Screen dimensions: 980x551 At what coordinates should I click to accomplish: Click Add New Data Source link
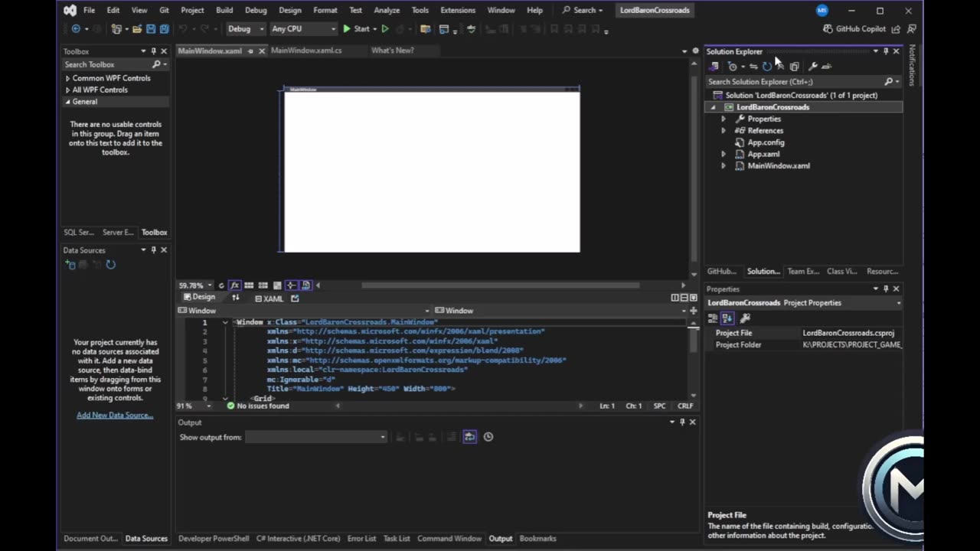[115, 416]
